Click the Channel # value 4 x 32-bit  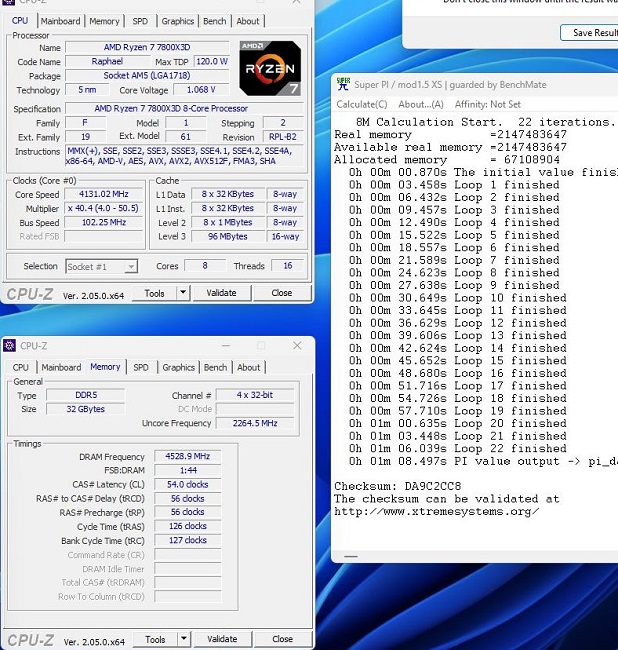point(255,395)
